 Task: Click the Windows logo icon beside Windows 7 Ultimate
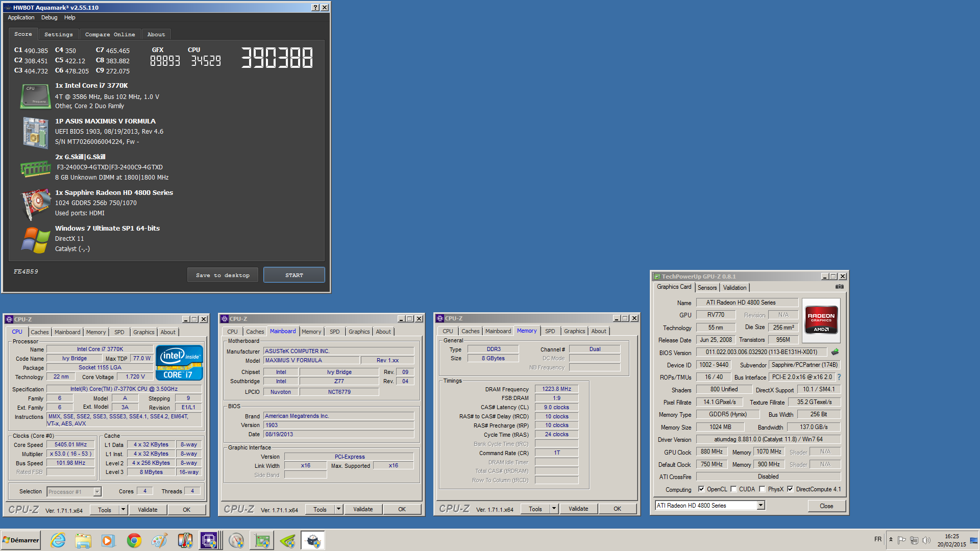coord(35,240)
